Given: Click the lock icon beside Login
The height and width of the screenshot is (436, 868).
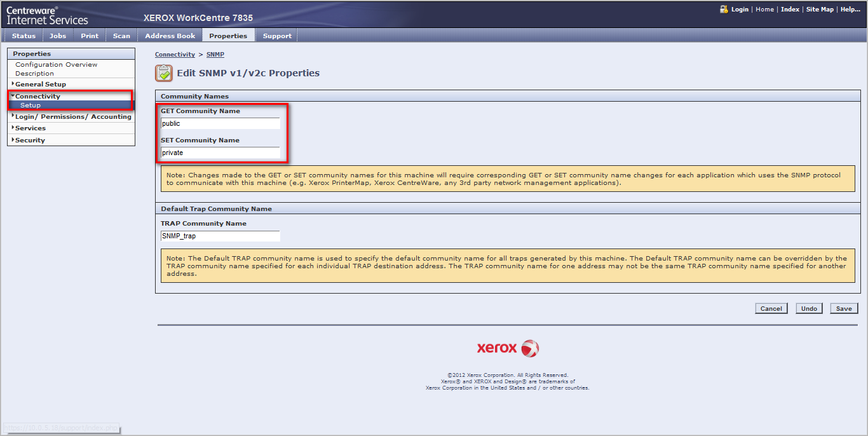Looking at the screenshot, I should 723,10.
